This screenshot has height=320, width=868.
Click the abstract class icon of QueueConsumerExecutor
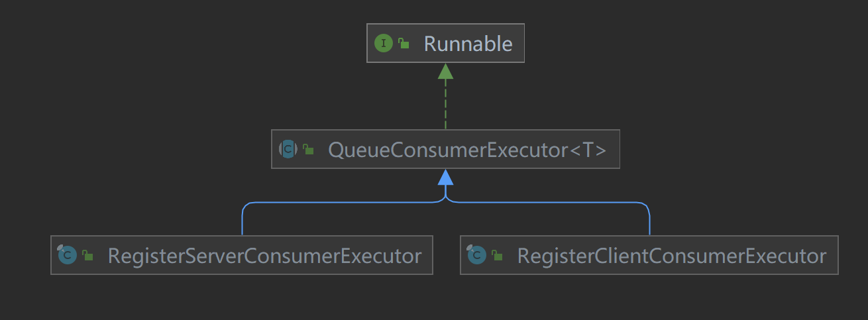coord(288,150)
